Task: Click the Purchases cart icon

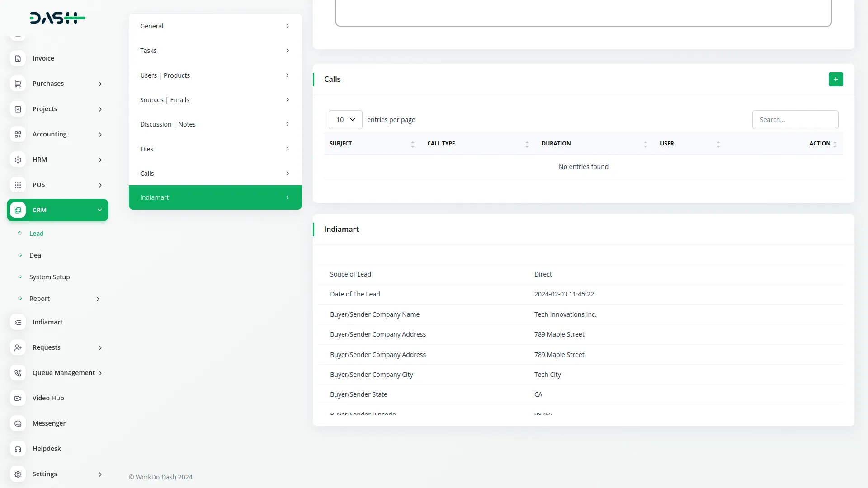Action: (18, 84)
